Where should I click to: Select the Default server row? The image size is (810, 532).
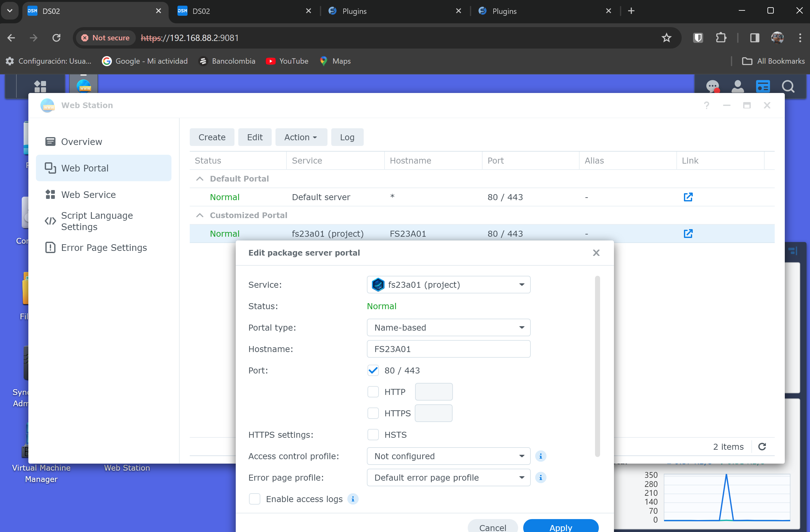[482, 197]
